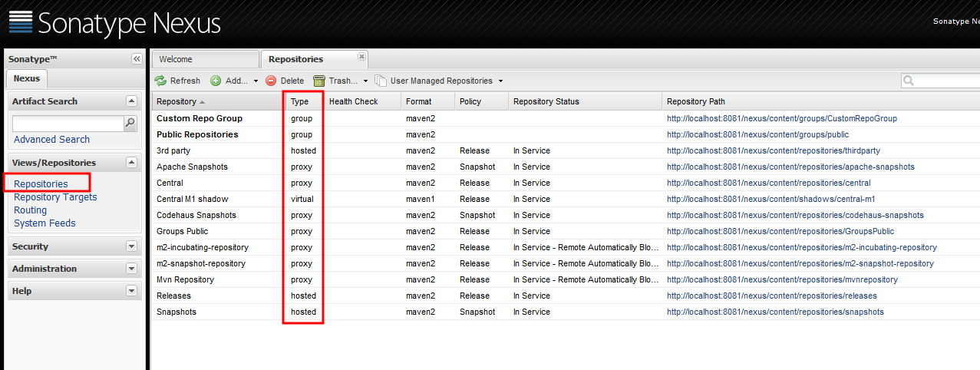Click in the repository filter search field

pyautogui.click(x=947, y=81)
